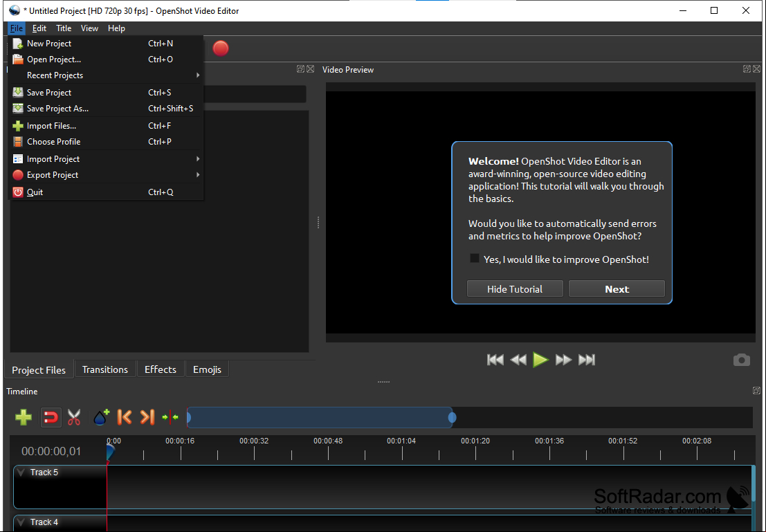766x532 pixels.
Task: Click the Fast Forward playback button
Action: [563, 360]
